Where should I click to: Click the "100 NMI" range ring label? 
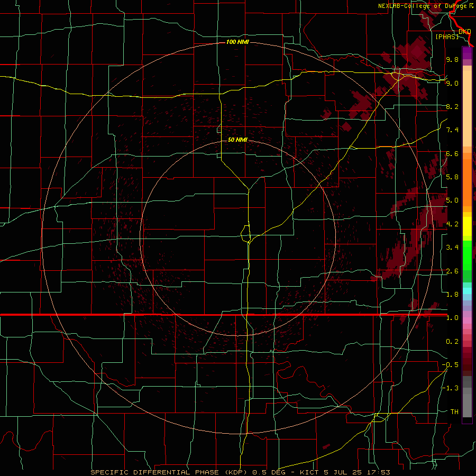point(237,42)
